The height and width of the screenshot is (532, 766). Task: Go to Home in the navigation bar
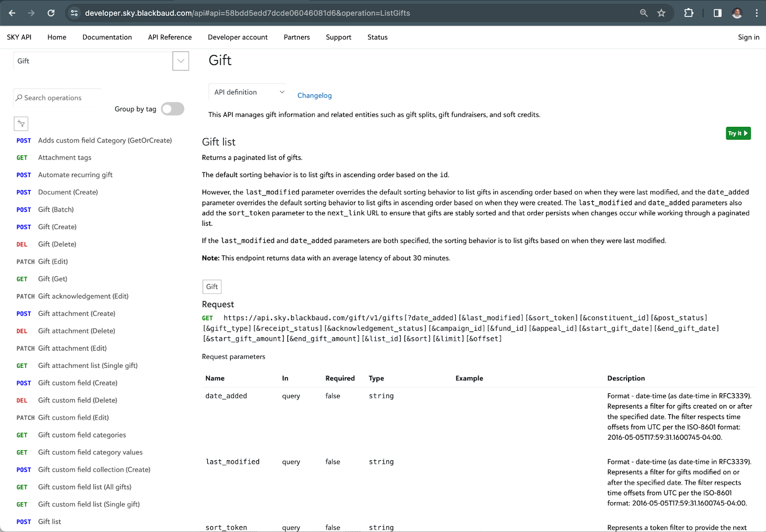coord(57,37)
